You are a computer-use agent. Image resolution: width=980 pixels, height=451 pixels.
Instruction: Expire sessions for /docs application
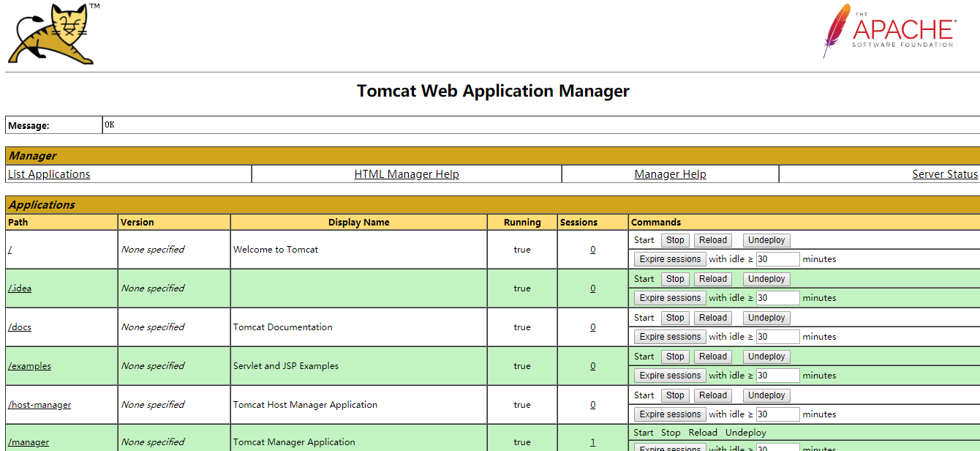670,337
